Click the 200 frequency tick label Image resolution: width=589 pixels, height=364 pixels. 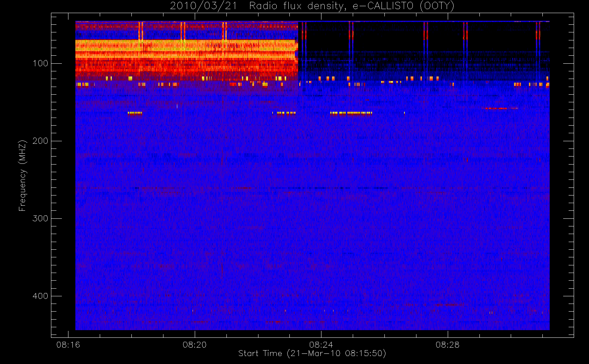pyautogui.click(x=40, y=141)
